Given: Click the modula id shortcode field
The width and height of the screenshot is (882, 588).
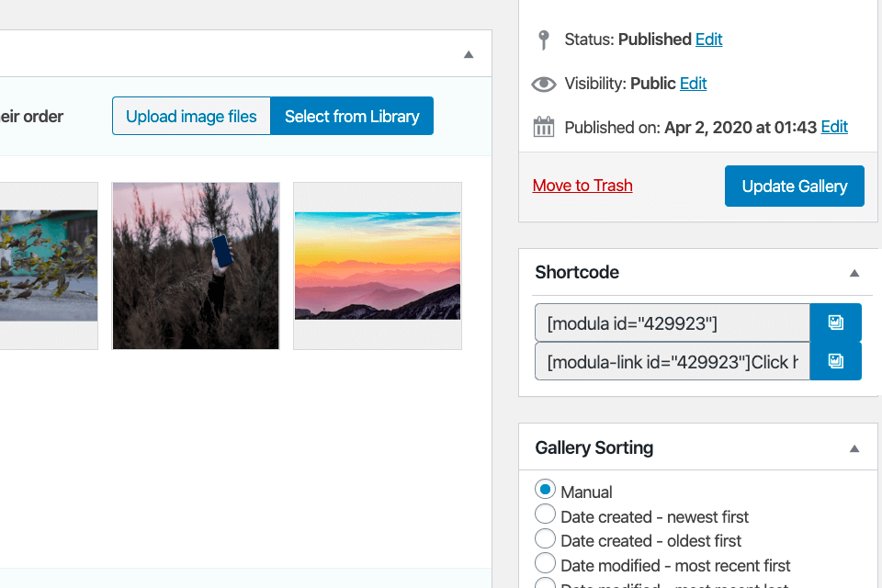Looking at the screenshot, I should (673, 323).
